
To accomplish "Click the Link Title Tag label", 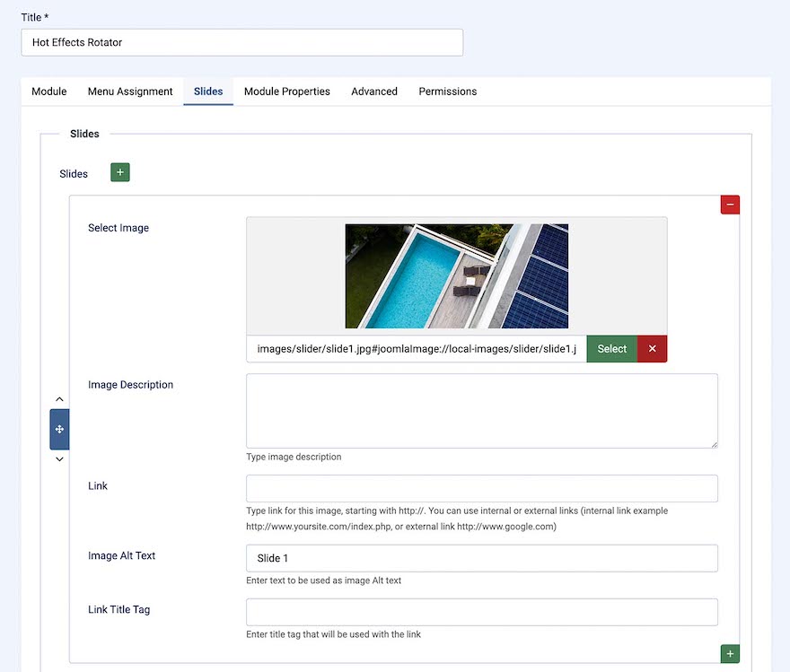I will (118, 609).
